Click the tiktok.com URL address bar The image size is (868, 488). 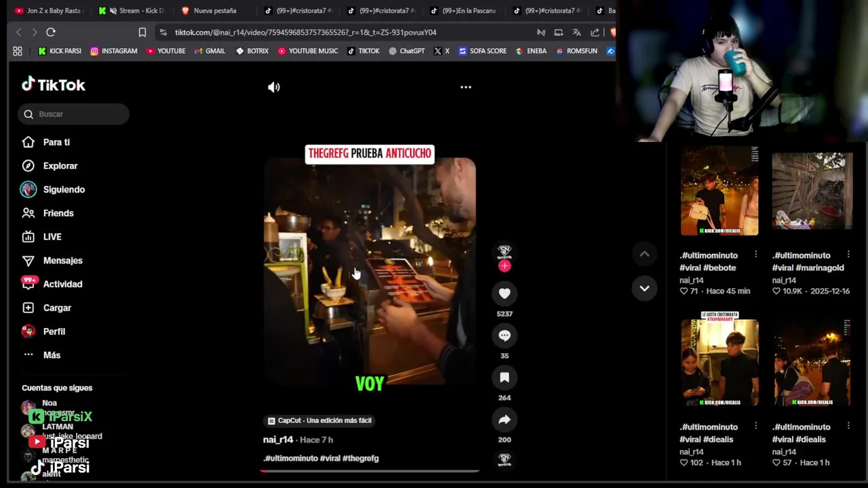[x=305, y=32]
